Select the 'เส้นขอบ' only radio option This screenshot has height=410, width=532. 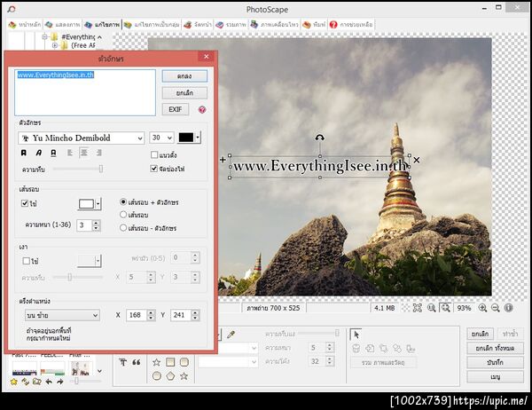click(x=123, y=215)
